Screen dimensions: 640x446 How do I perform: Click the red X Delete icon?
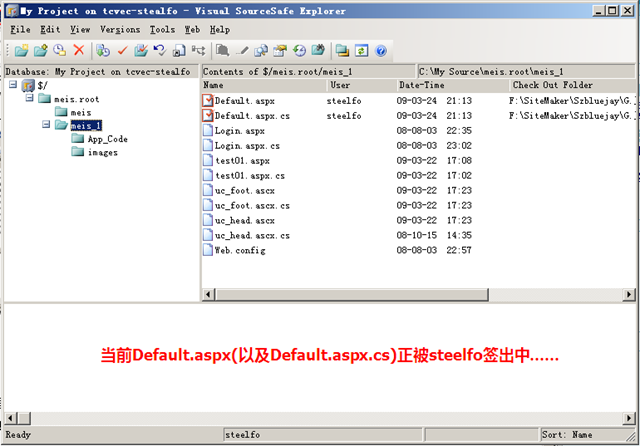[78, 50]
